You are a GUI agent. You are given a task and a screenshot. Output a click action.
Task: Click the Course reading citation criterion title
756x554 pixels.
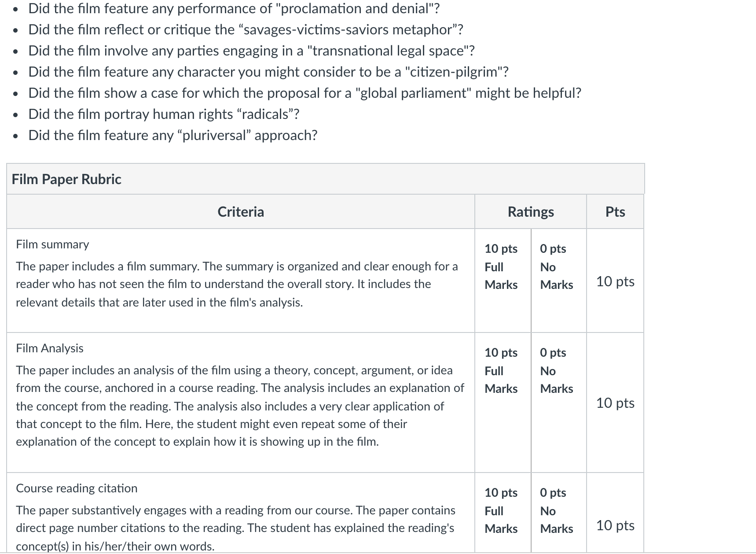tap(77, 488)
